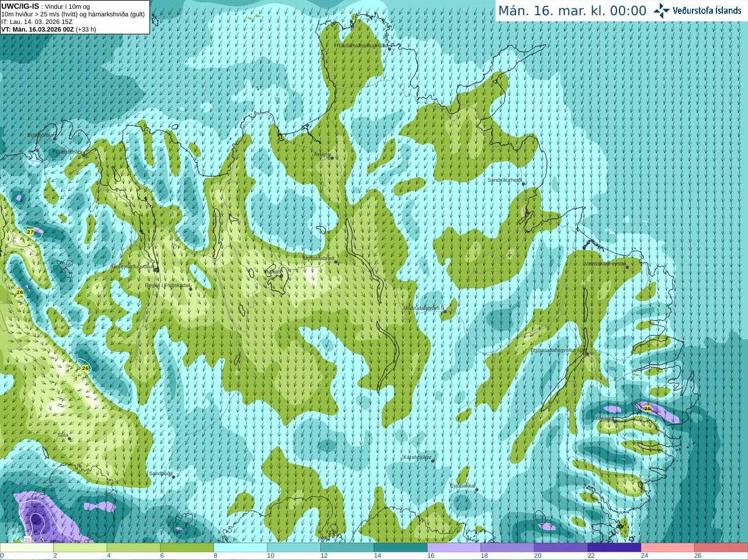Screen dimensions: 748x560
Task: Select the Reykir í Fnjóskadal station label
Action: (168, 286)
